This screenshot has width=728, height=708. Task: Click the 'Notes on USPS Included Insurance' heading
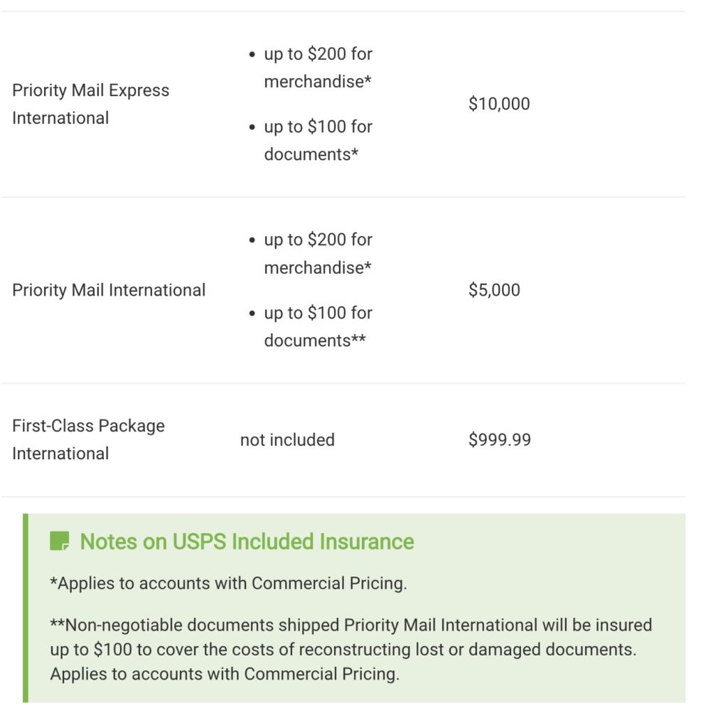[247, 542]
